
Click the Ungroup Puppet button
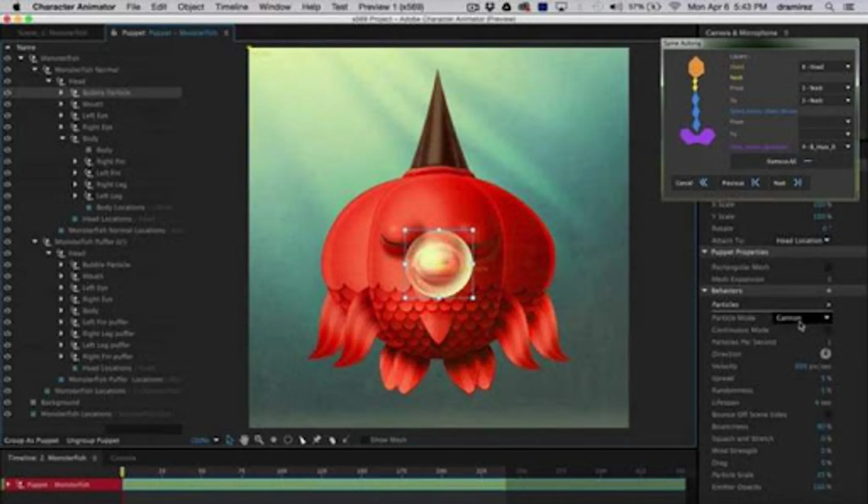coord(93,440)
